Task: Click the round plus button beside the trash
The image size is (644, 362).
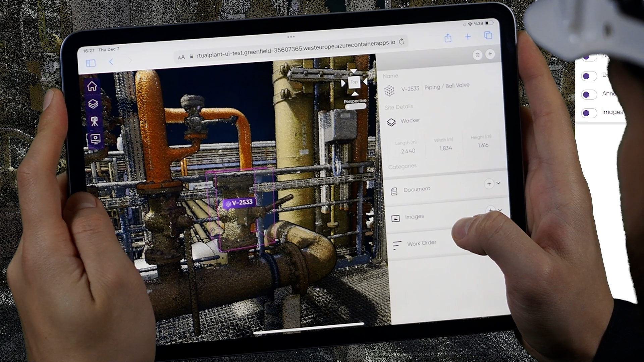Action: [490, 54]
